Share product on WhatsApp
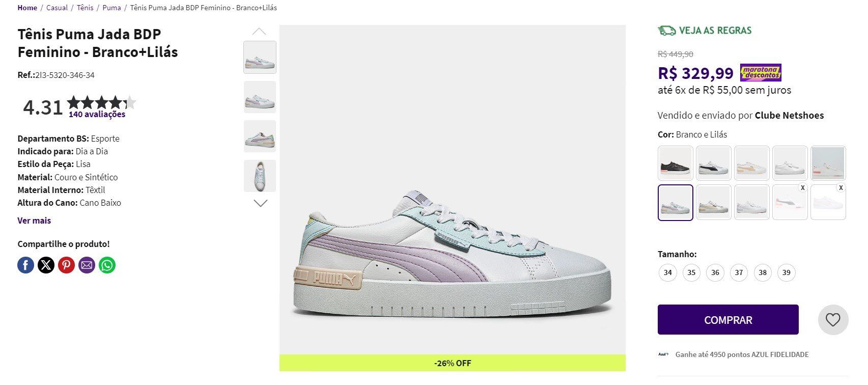Viewport: 868px width, 385px height. [107, 265]
